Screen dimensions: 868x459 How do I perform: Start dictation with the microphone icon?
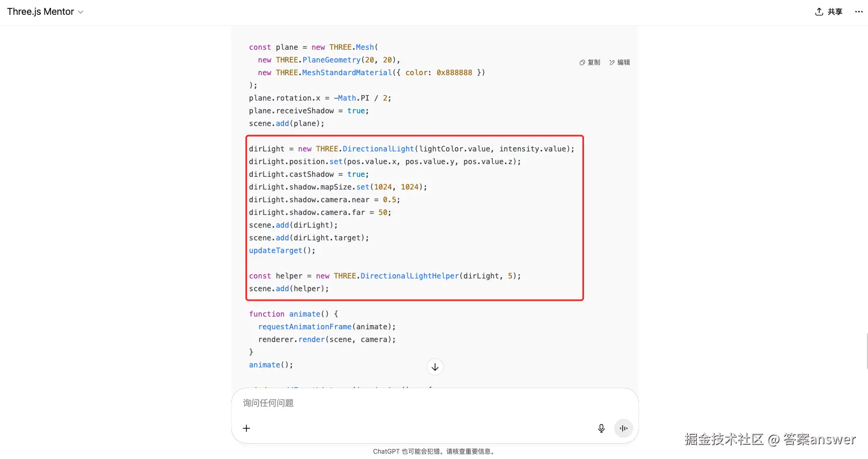coord(601,428)
